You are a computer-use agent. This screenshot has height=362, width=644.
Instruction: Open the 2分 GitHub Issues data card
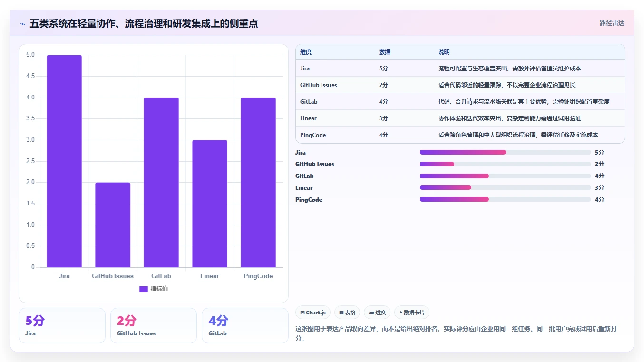[153, 325]
